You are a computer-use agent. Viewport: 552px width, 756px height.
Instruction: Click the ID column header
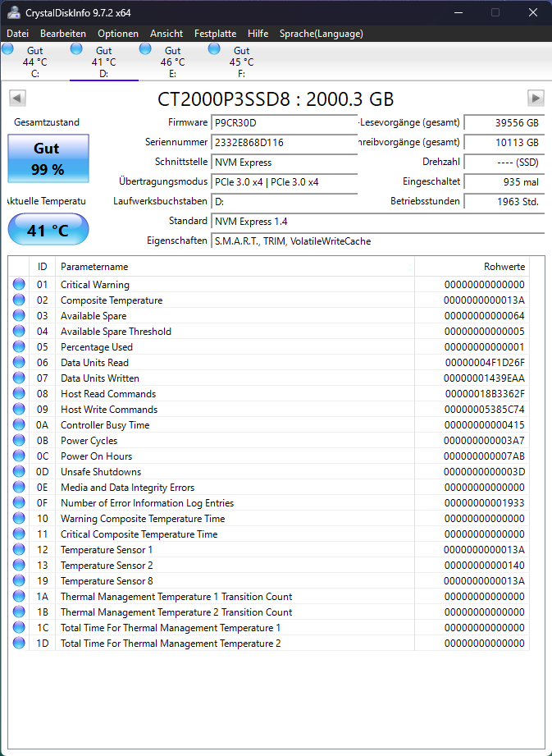pyautogui.click(x=43, y=267)
